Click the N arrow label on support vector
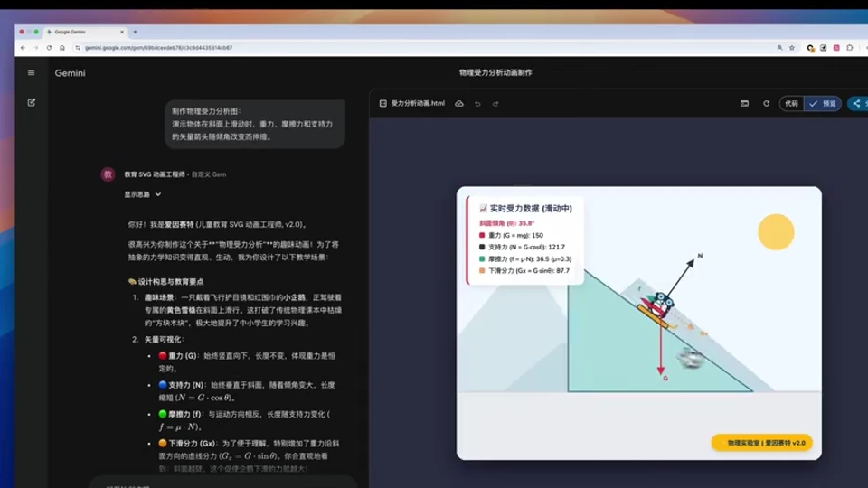The image size is (868, 488). [700, 256]
